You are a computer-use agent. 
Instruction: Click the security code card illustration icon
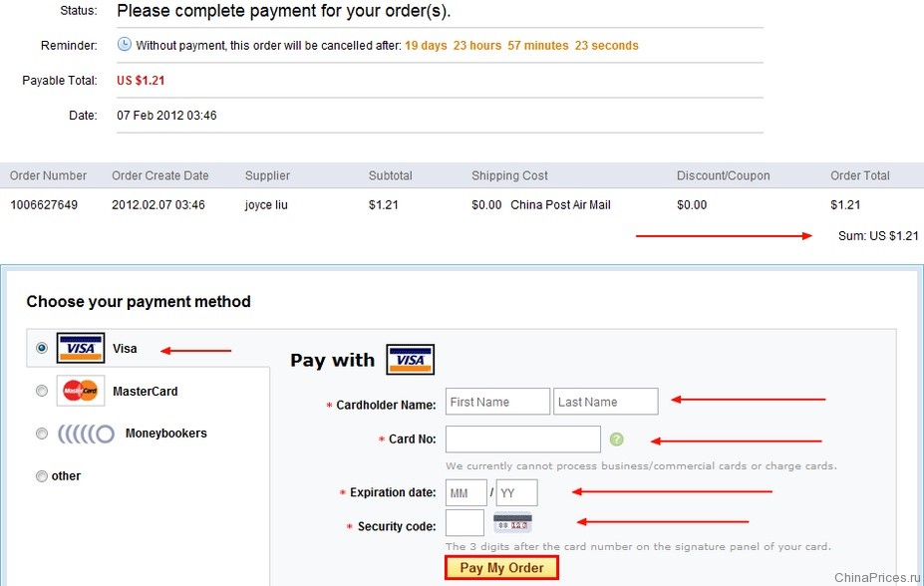click(x=512, y=522)
